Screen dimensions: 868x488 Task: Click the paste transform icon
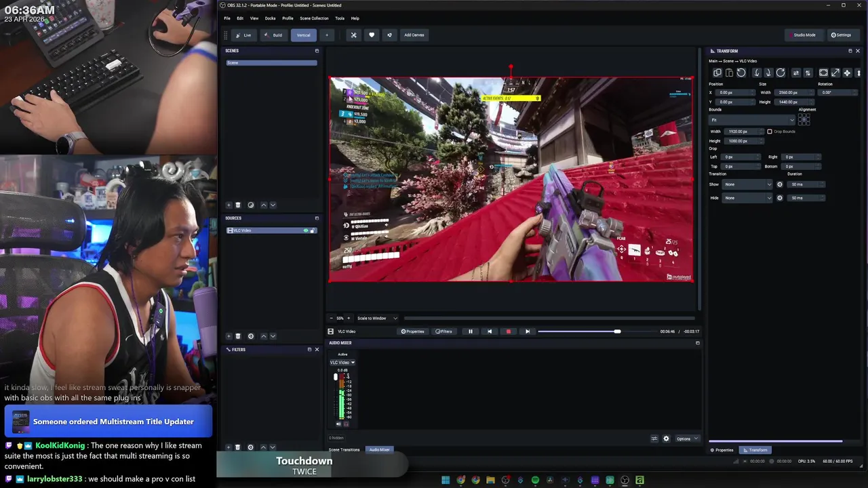pos(730,73)
